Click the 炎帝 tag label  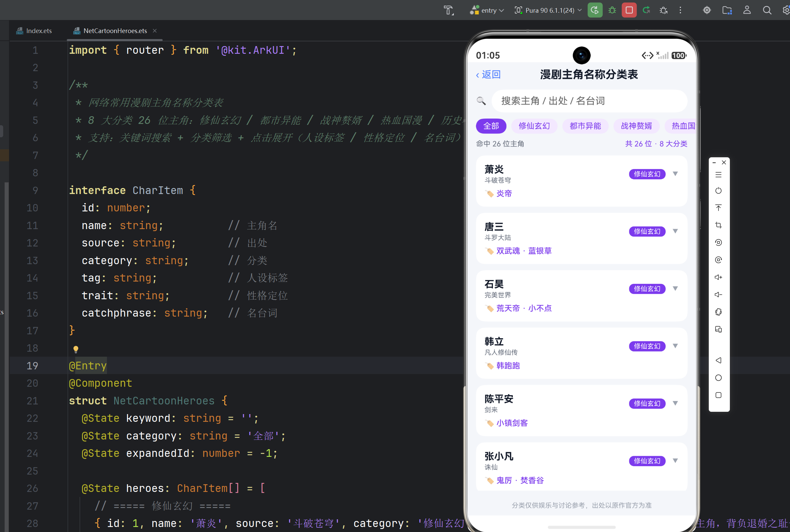click(504, 193)
